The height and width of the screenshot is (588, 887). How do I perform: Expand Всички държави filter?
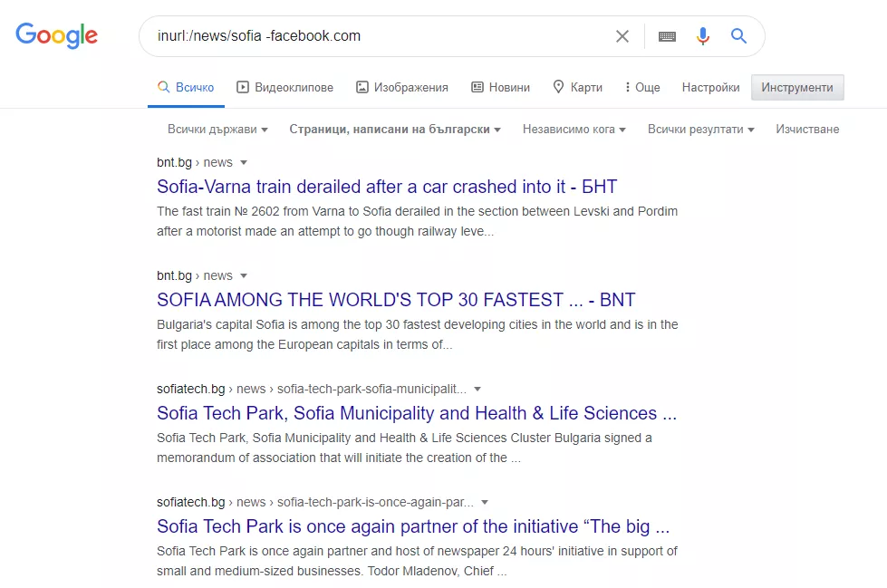(217, 129)
